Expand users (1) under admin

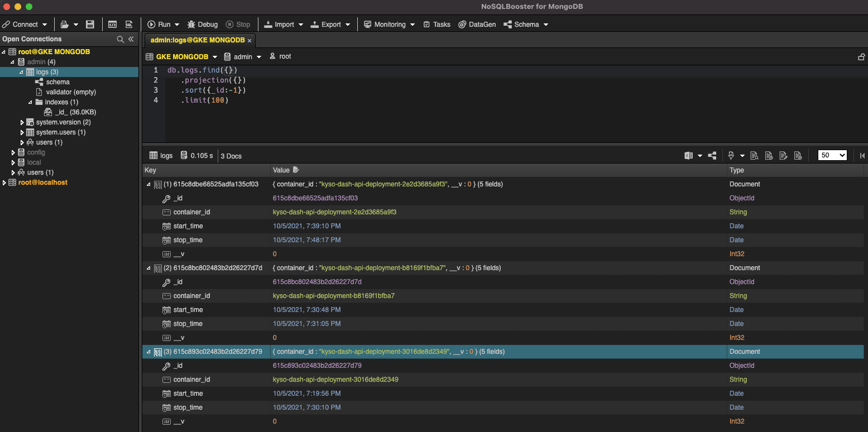coord(22,142)
